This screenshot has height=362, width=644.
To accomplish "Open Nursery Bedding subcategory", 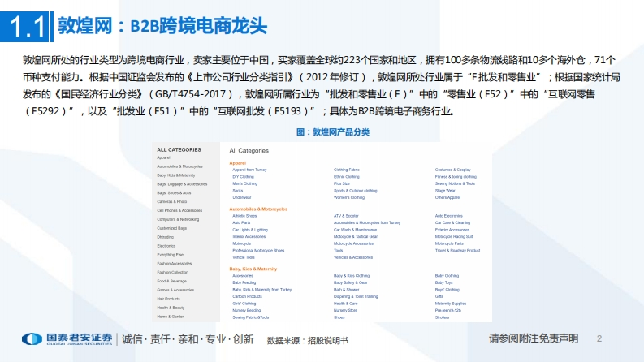I will coord(246,310).
